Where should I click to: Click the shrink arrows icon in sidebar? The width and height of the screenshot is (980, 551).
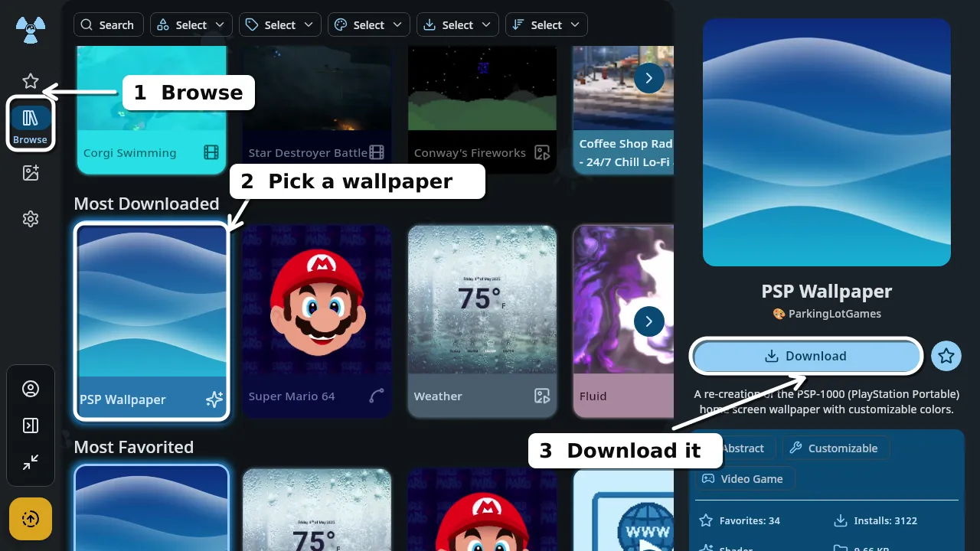click(31, 462)
